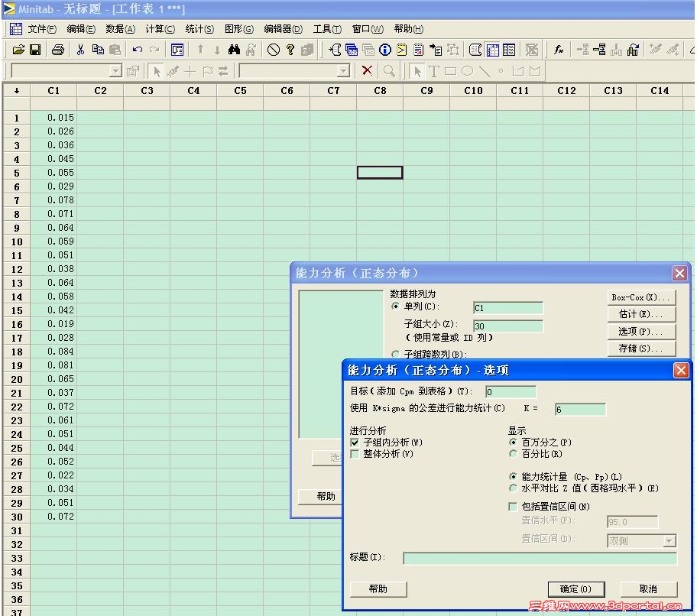
Task: Insert a function using the fx icon
Action: (x=559, y=49)
